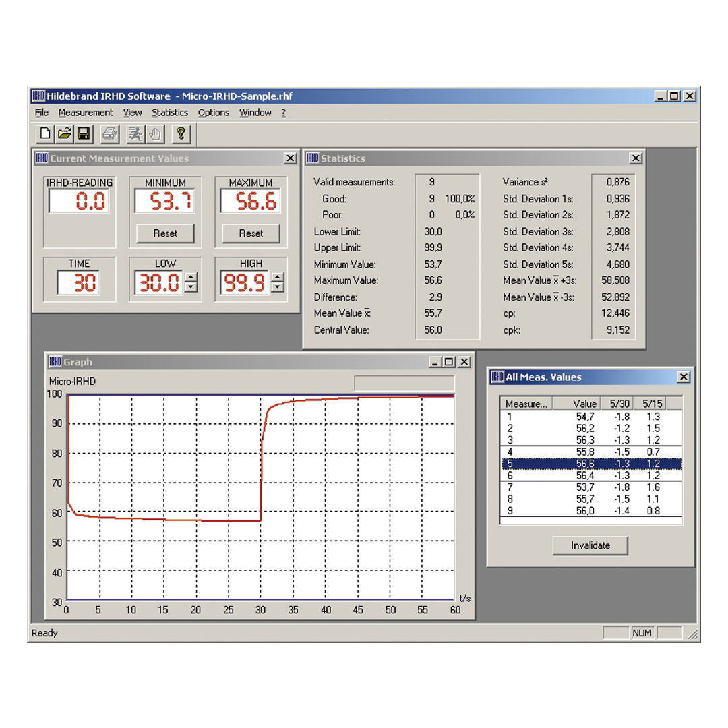Open the Measurement menu
Screen dimensions: 728x728
tap(86, 113)
